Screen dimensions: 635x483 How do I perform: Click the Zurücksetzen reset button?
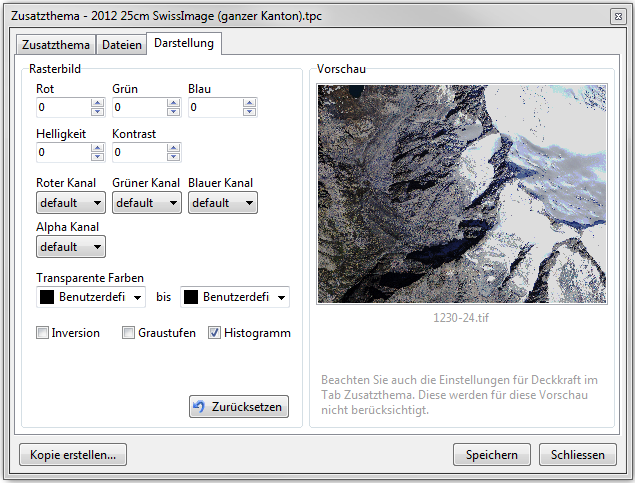239,407
